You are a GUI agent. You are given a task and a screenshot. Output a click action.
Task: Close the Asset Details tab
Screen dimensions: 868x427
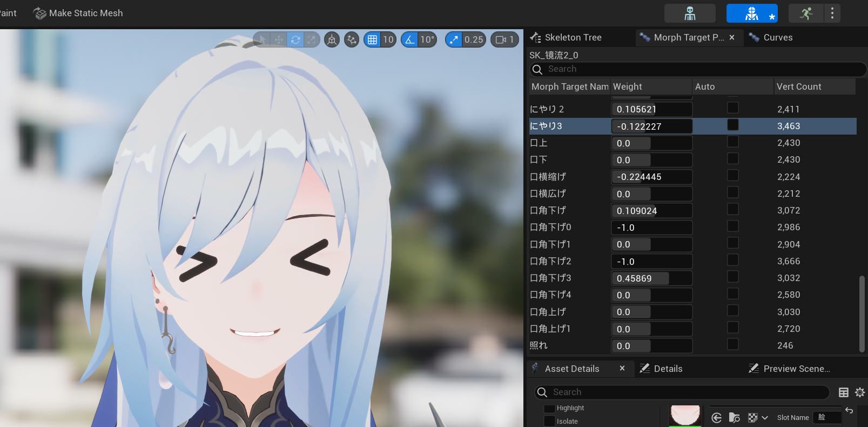622,368
